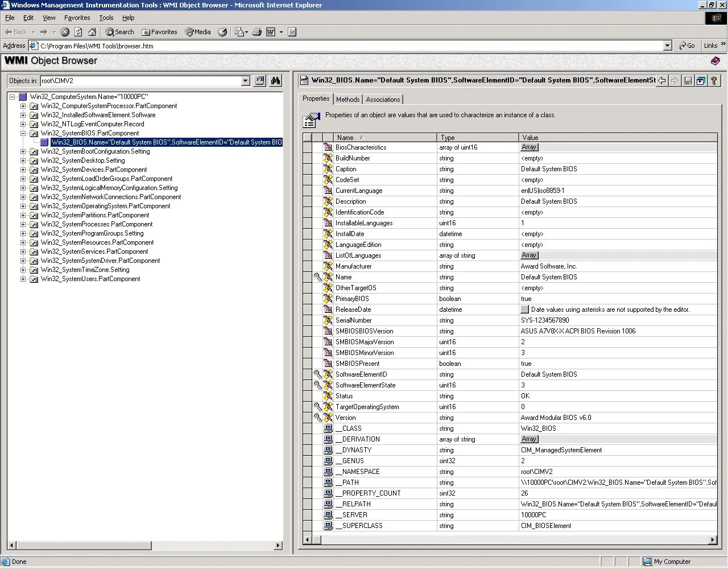Select the Properties tab
The image size is (728, 569).
(x=316, y=98)
